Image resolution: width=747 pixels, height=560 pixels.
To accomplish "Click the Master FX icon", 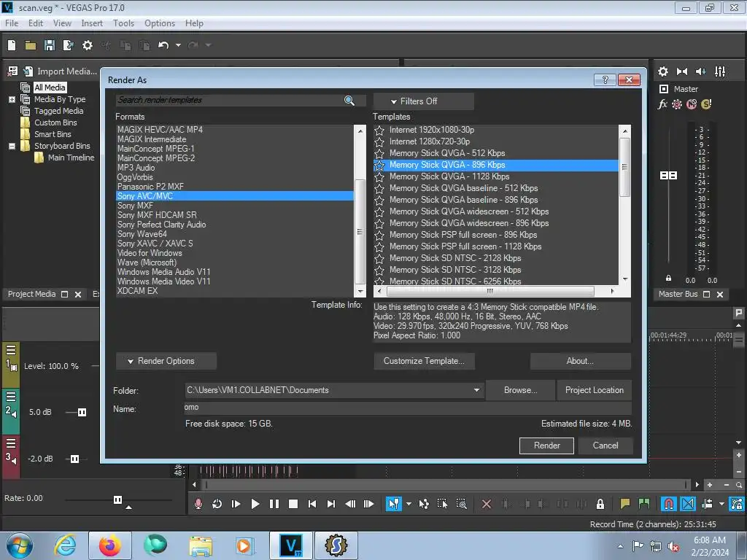I will tap(662, 104).
